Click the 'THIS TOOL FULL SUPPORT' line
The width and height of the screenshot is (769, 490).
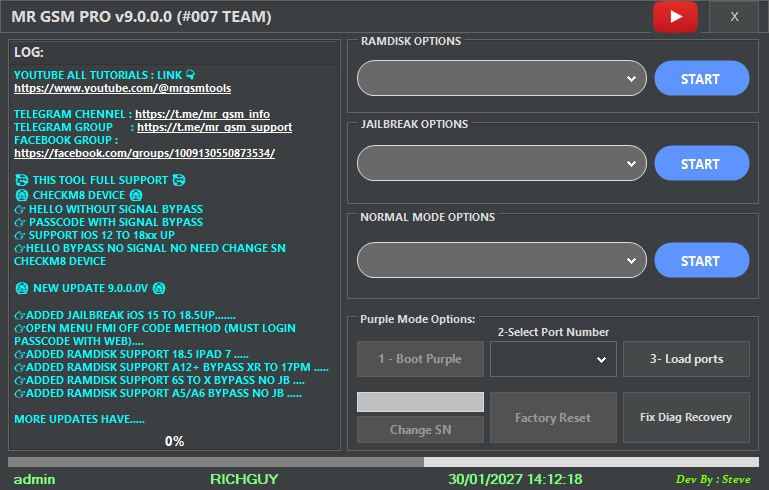[100, 181]
